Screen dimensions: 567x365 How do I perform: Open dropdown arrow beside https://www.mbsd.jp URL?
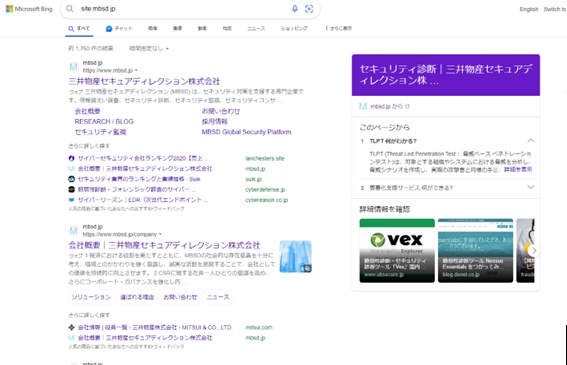(x=136, y=70)
